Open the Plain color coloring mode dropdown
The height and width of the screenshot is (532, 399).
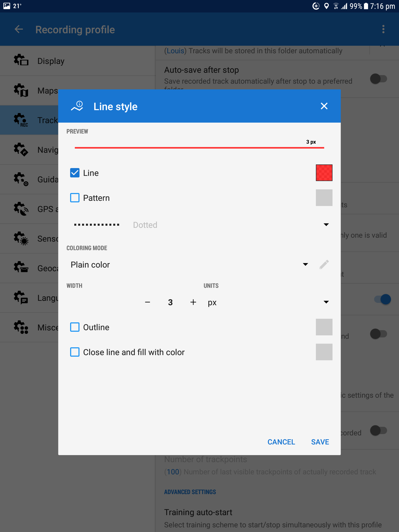[x=305, y=264]
